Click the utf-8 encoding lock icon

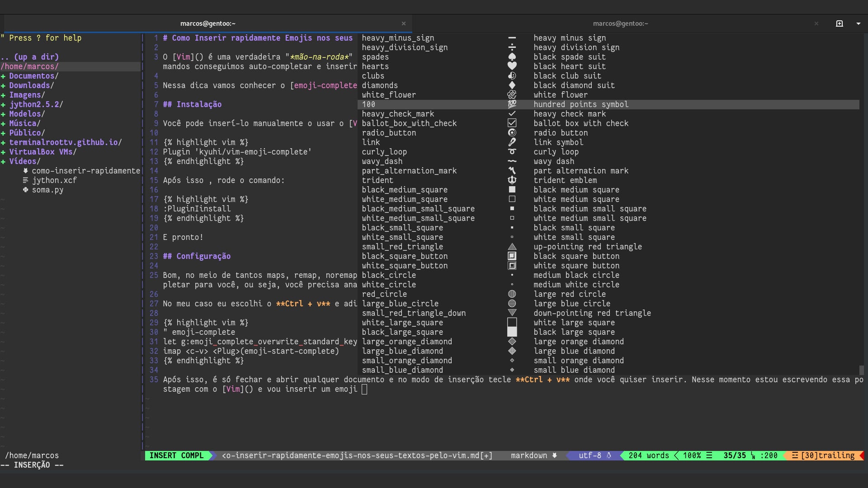click(611, 455)
